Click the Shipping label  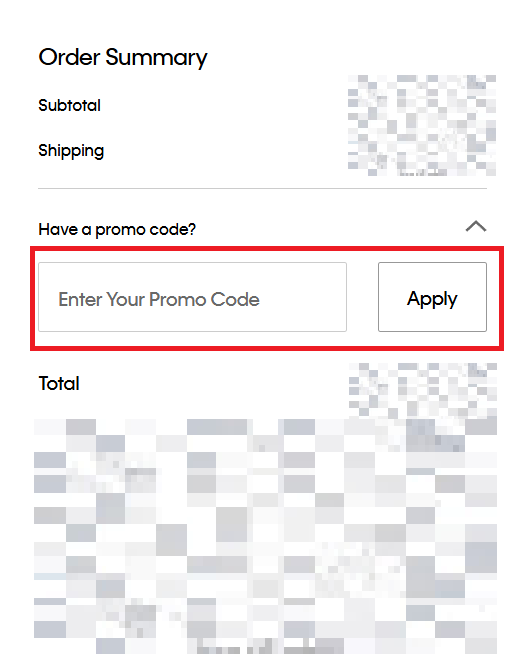tap(71, 151)
